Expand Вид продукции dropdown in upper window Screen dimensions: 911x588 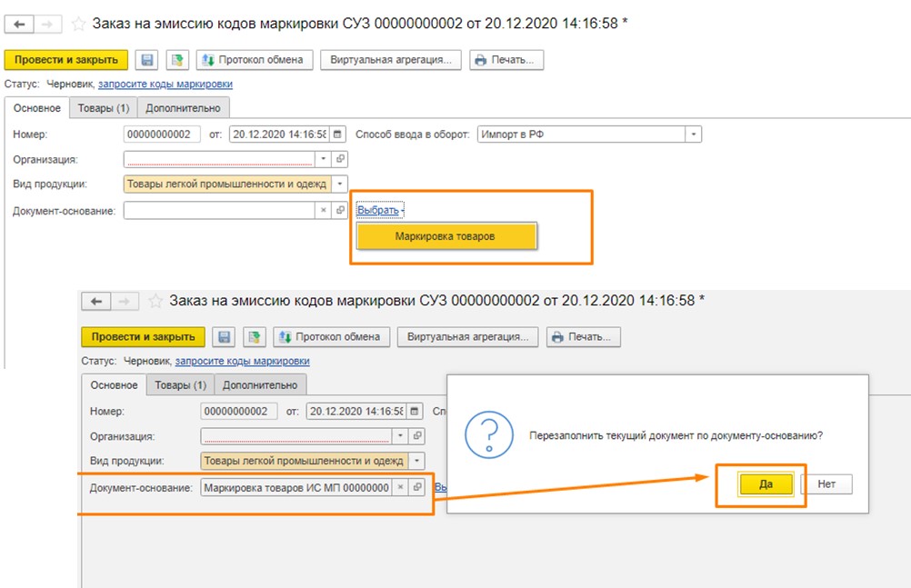click(340, 184)
